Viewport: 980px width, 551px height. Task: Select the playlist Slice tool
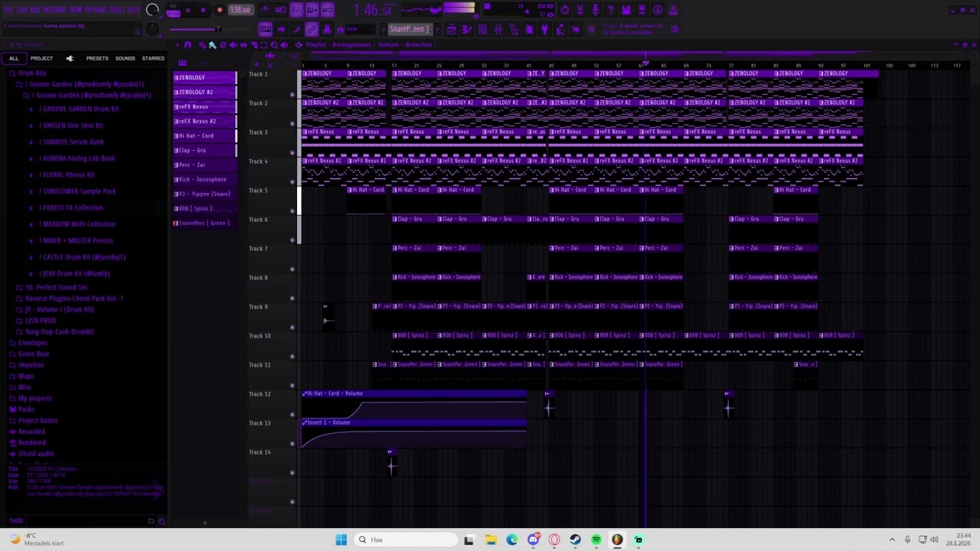coord(253,45)
